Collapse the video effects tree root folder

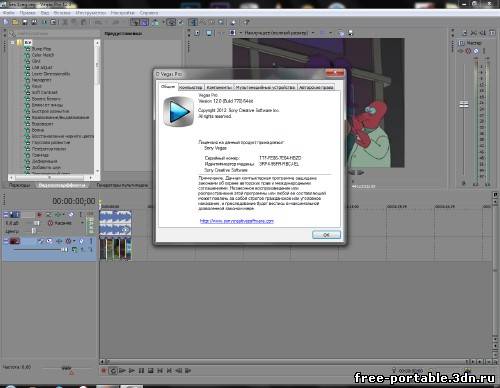pos(13,43)
